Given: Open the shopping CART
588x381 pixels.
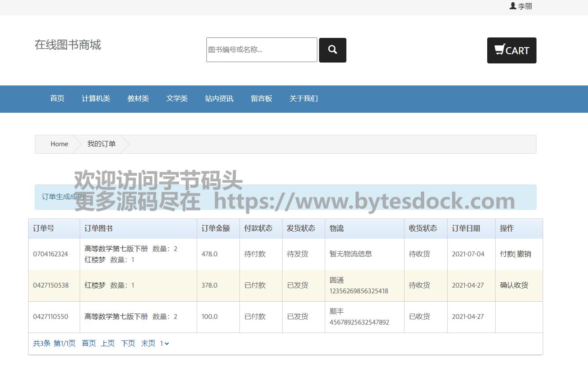Looking at the screenshot, I should [x=511, y=51].
